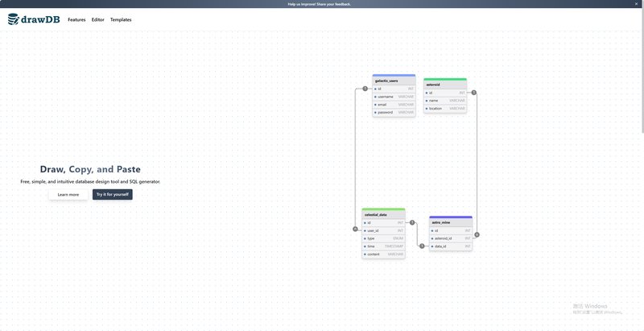
Task: Click relationship marker left of celestial_data user_id
Action: click(x=355, y=230)
